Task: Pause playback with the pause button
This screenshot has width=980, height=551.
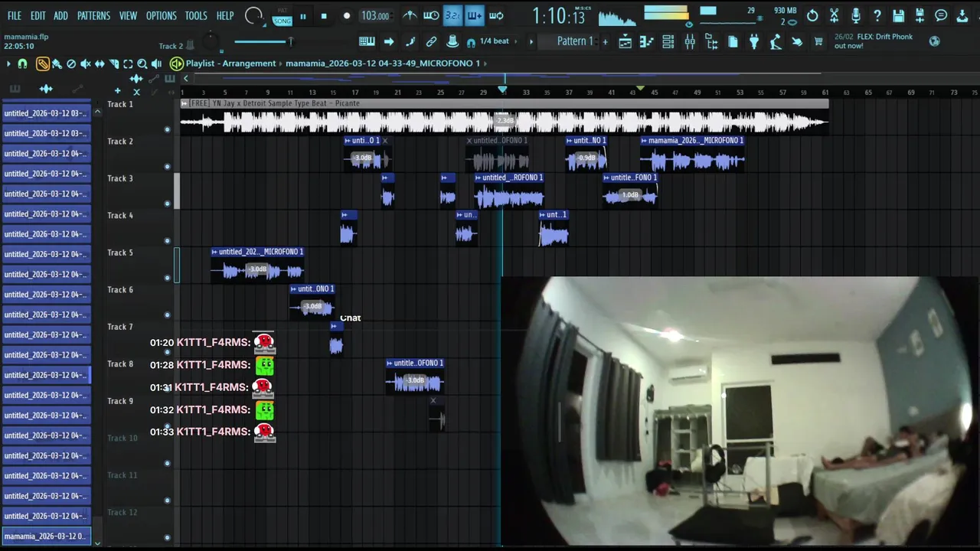Action: click(303, 16)
